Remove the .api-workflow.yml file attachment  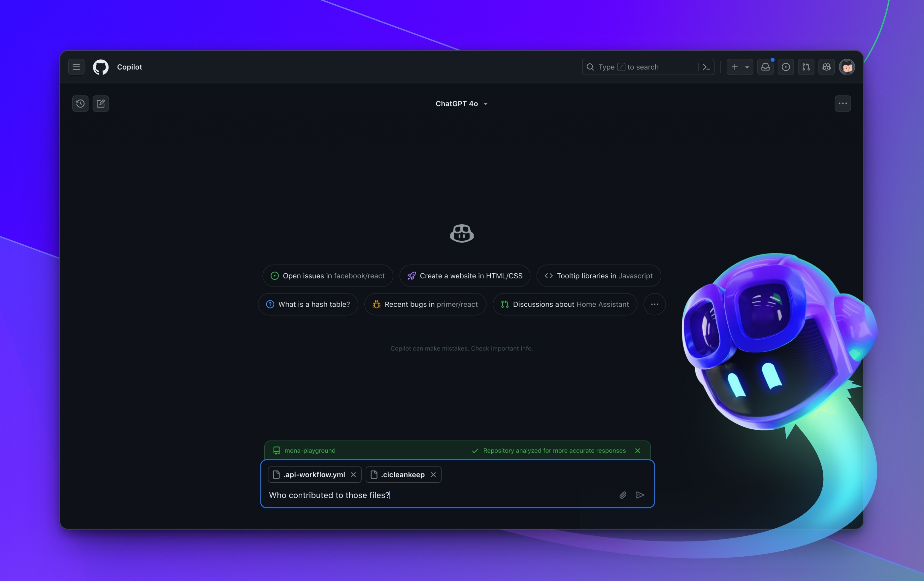coord(353,474)
